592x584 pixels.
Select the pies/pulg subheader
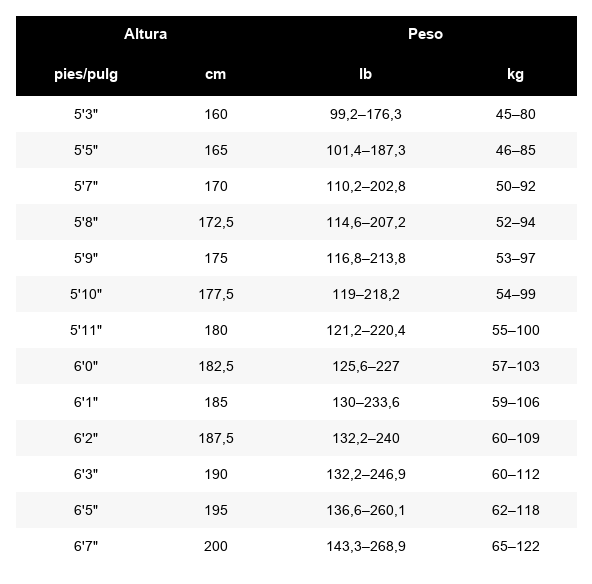(x=86, y=74)
